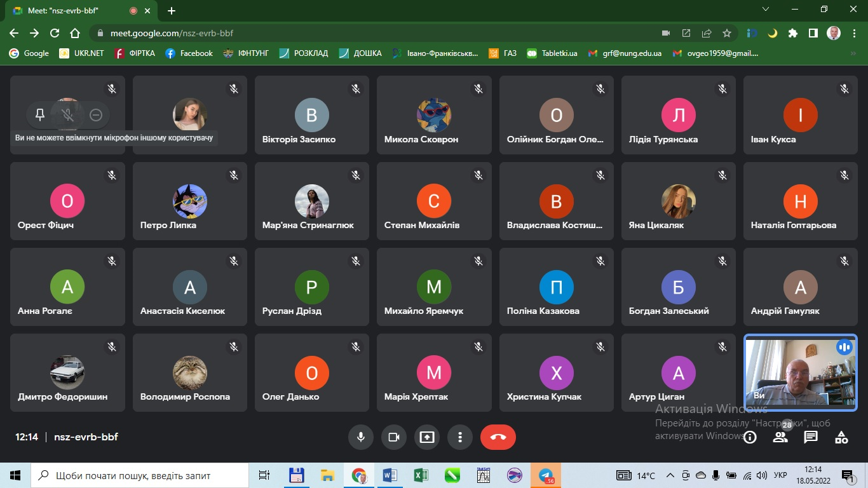
Task: Click the name Богдан Залеський
Action: point(669,311)
